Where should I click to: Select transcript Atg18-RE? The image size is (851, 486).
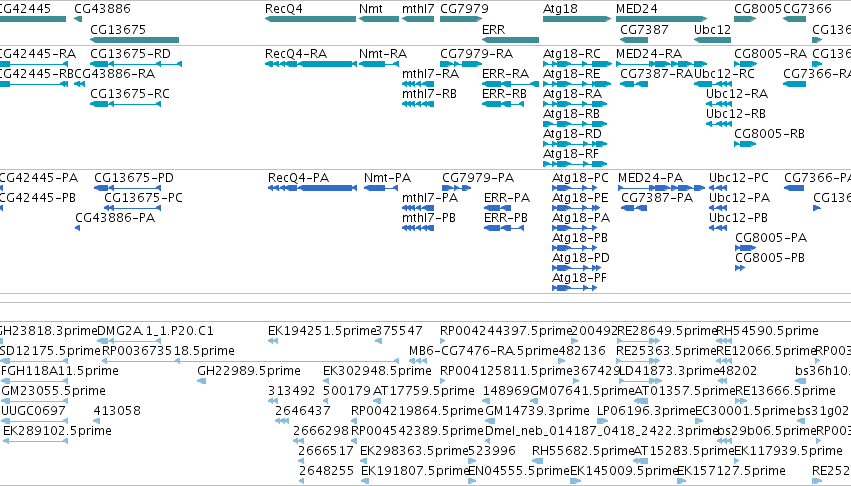[x=577, y=84]
